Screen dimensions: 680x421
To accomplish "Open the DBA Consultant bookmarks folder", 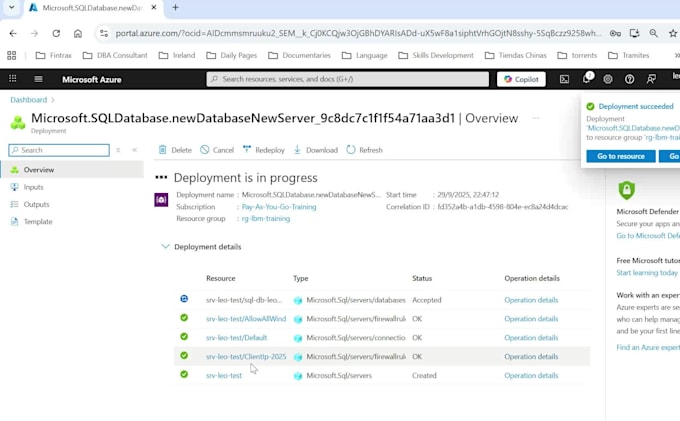I will click(115, 55).
